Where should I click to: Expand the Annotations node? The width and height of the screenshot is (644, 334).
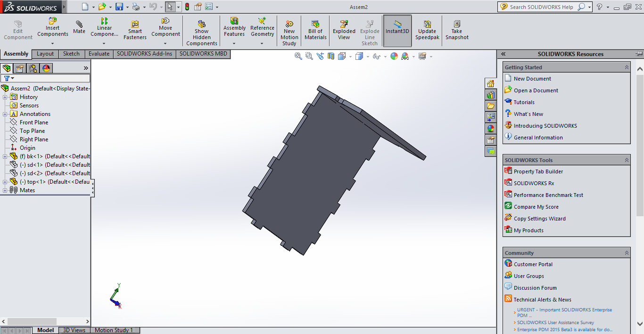[5, 114]
